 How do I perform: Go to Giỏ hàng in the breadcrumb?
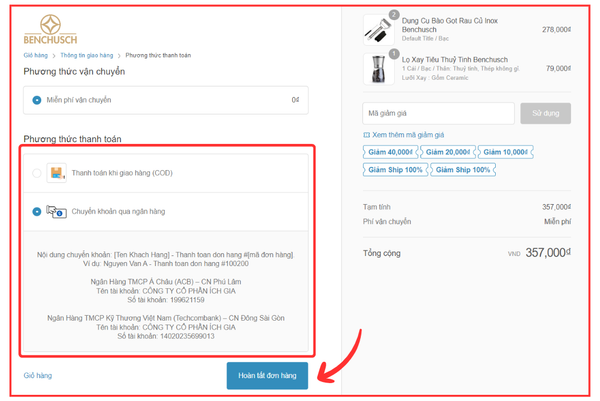[35, 55]
